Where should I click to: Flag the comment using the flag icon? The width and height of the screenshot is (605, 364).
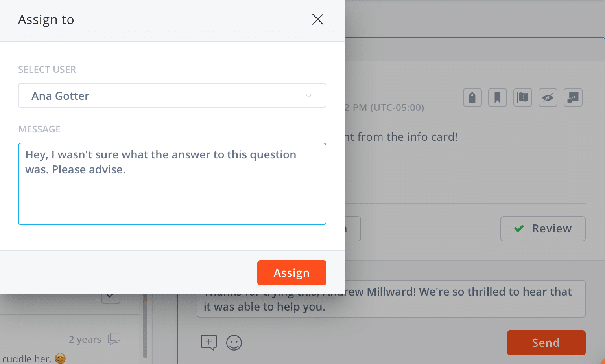[x=522, y=97]
